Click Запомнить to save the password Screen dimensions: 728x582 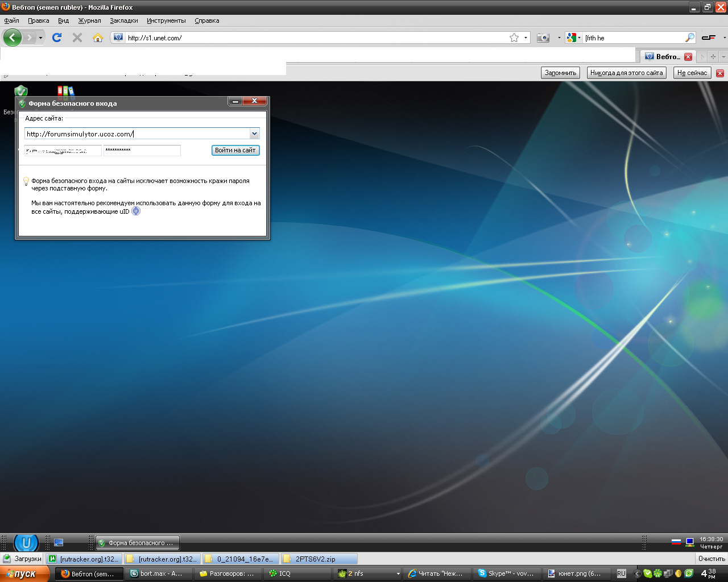tap(560, 73)
